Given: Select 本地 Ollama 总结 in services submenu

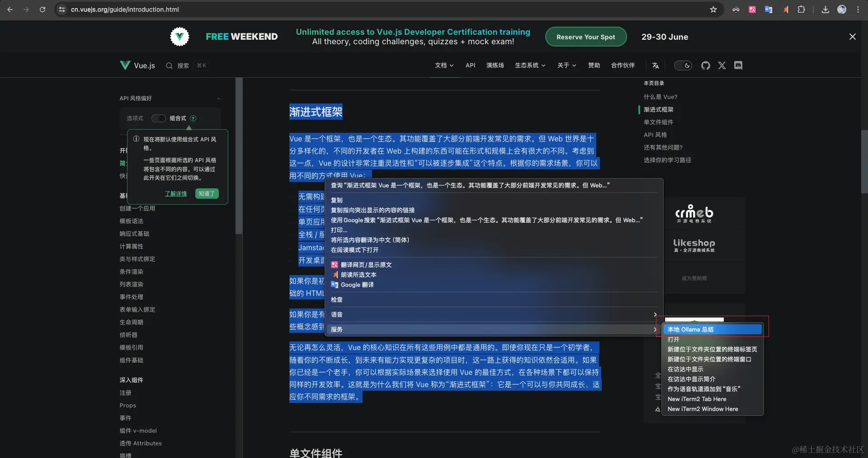Looking at the screenshot, I should tap(712, 329).
